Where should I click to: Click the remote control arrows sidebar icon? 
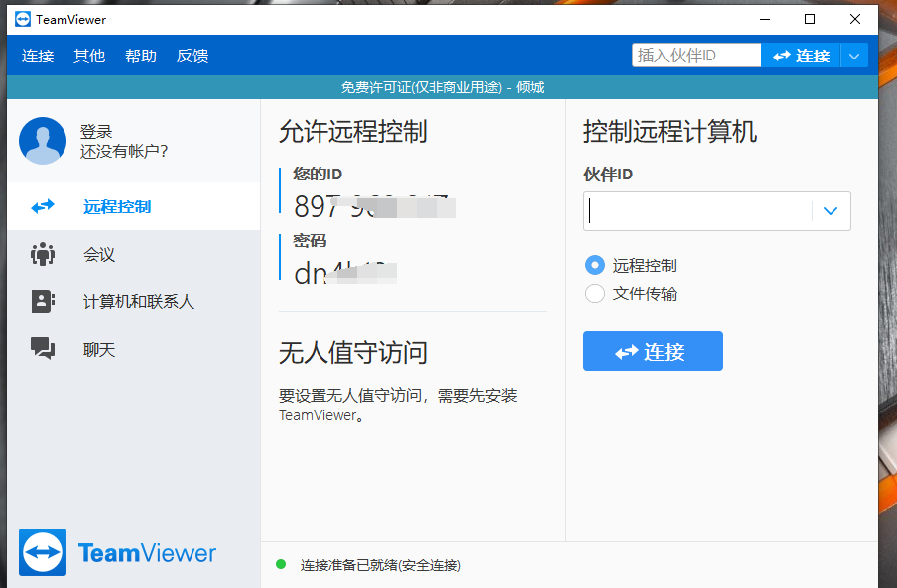[x=43, y=206]
